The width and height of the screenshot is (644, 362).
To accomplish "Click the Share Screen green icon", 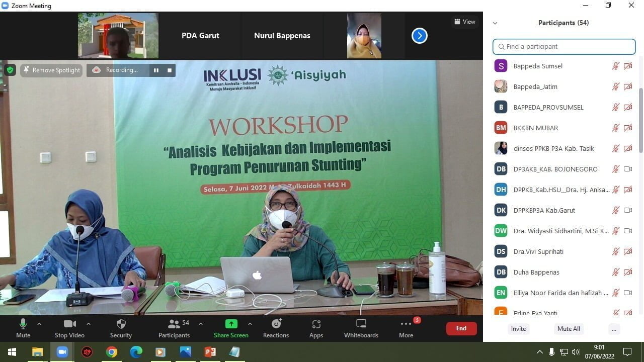I will [x=231, y=324].
